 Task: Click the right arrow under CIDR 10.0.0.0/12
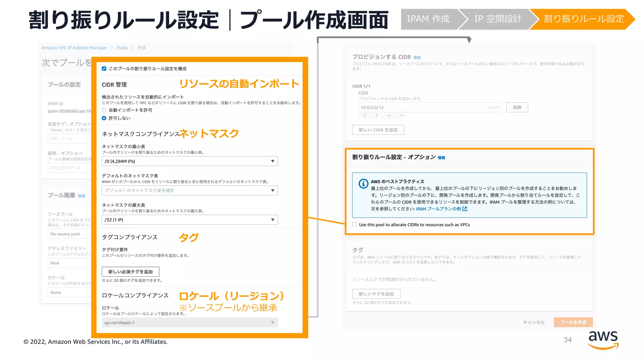pos(377,116)
